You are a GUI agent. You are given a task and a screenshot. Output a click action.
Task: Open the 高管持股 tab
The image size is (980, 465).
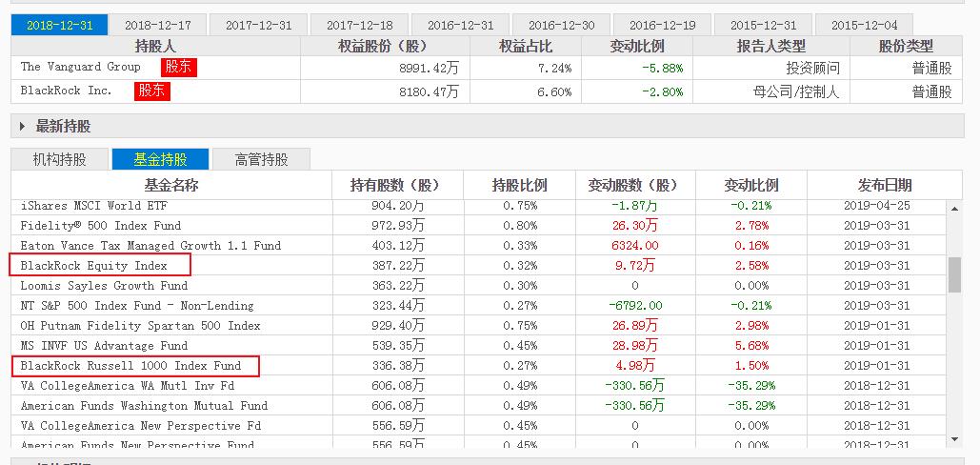261,159
